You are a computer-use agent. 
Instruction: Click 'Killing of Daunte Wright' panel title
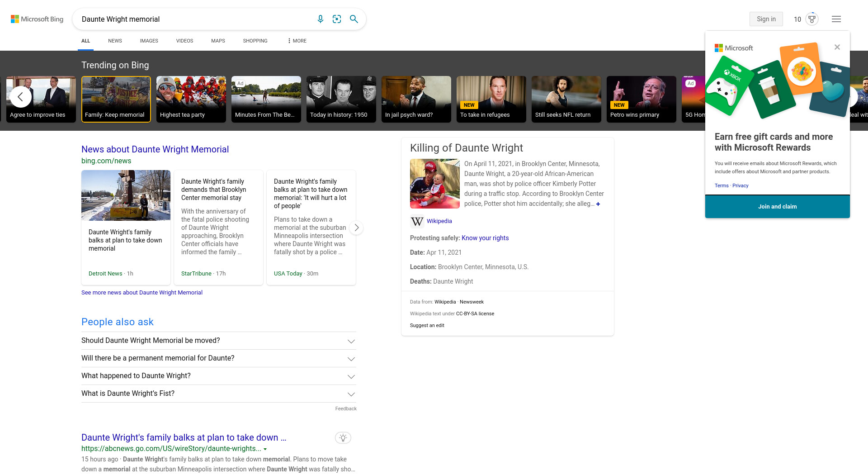(466, 148)
